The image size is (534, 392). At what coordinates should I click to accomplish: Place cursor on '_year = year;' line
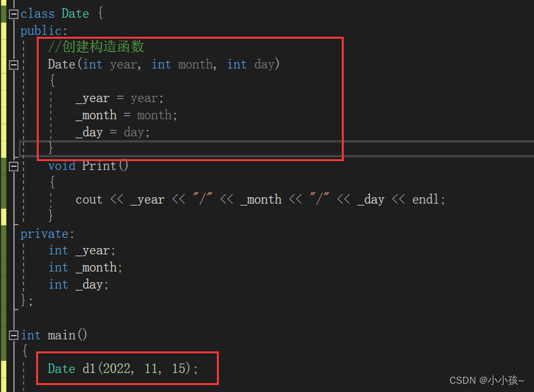[x=119, y=98]
